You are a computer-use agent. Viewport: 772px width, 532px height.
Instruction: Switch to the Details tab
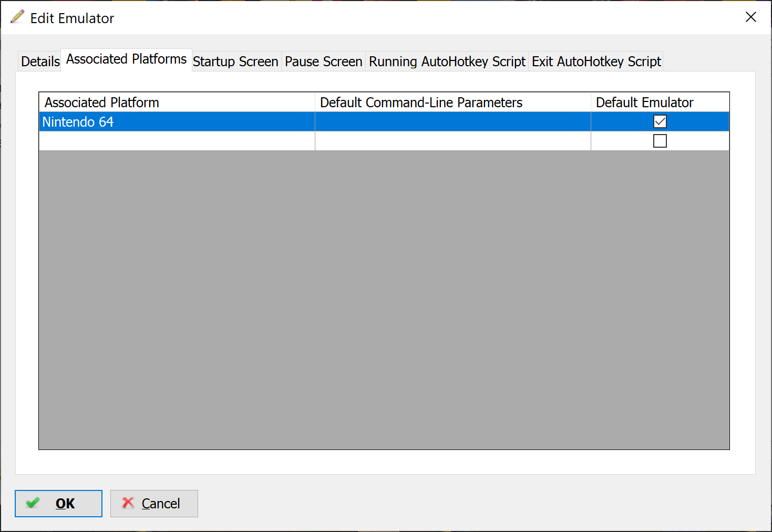[40, 62]
